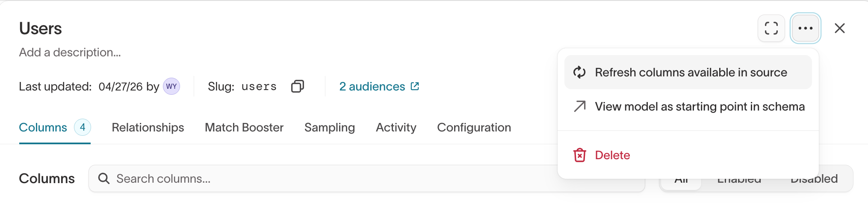Click the trash can icon for Delete

[579, 155]
